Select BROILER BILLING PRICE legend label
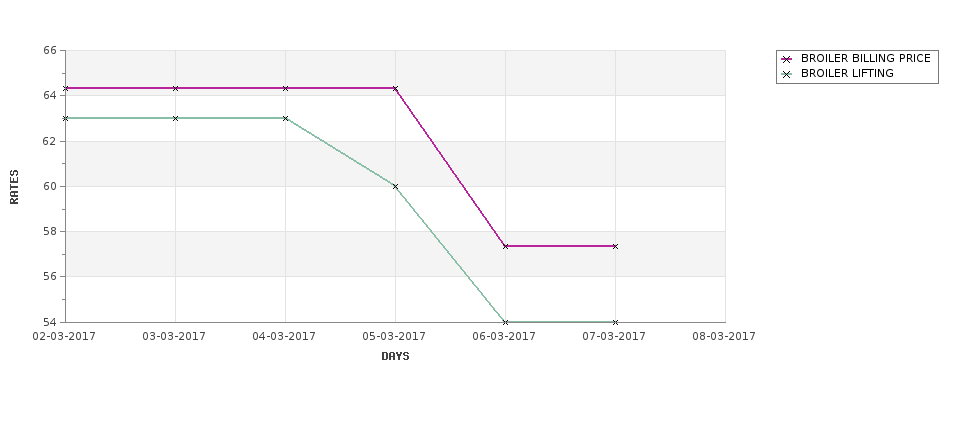Screen dimensions: 975x429 click(x=866, y=58)
